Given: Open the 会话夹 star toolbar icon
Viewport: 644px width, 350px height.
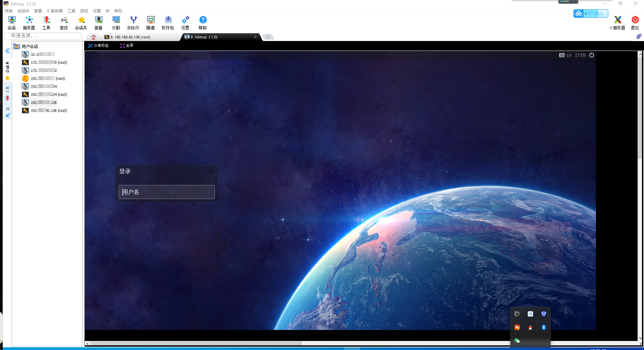Looking at the screenshot, I should point(81,23).
